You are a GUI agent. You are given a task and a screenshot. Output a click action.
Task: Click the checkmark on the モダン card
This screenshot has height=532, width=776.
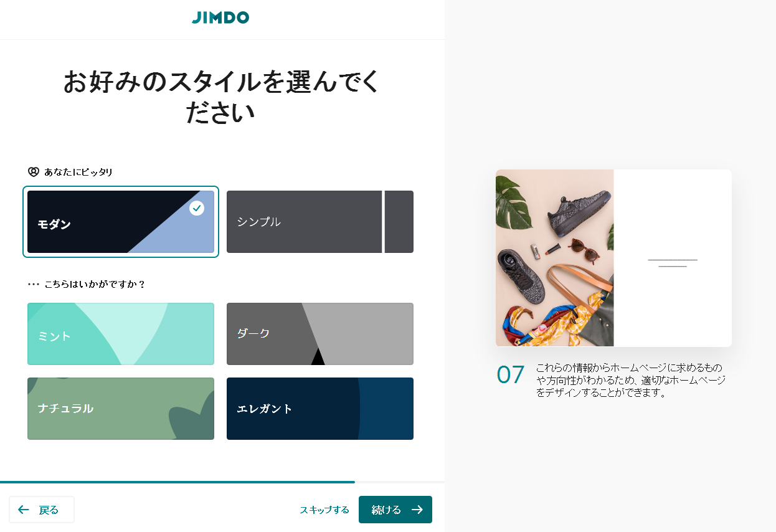click(197, 208)
